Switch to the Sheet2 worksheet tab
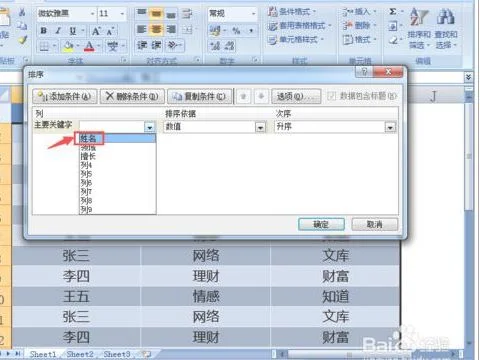 [80, 354]
